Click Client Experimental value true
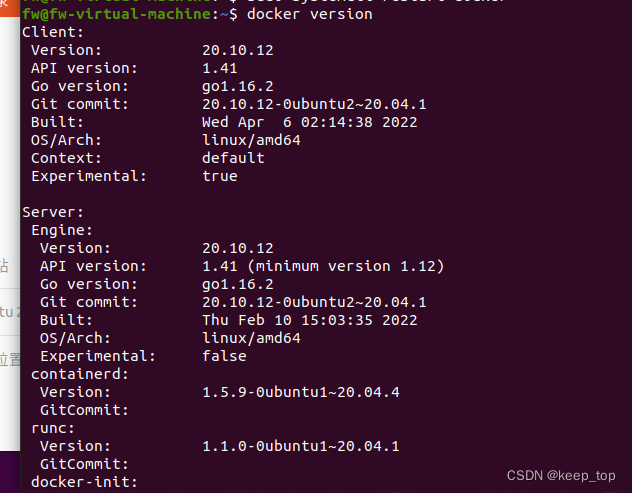Viewport: 632px width, 493px height. 220,176
